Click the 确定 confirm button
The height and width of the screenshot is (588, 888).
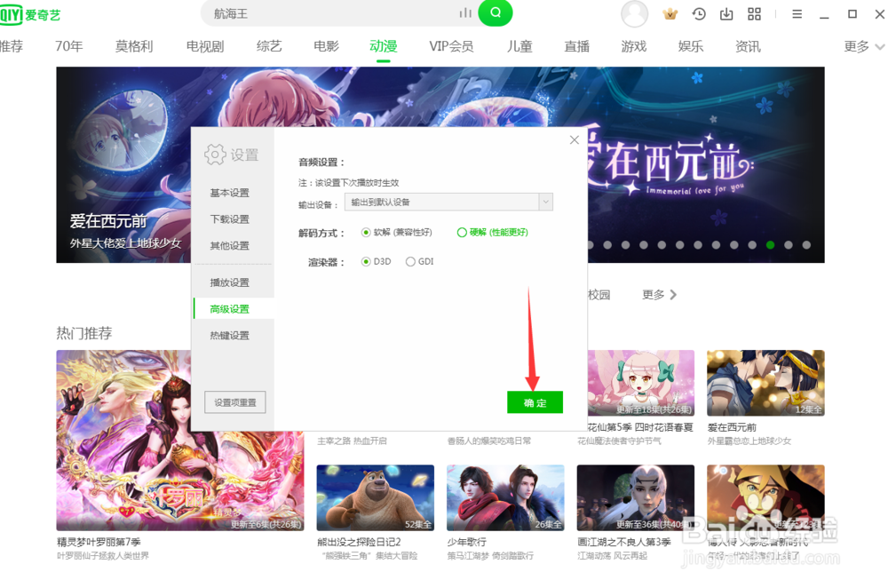click(535, 402)
